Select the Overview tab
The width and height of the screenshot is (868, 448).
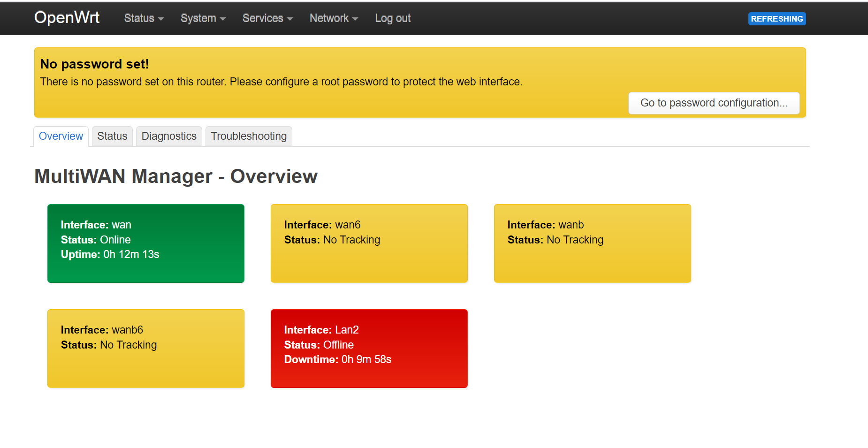point(61,136)
